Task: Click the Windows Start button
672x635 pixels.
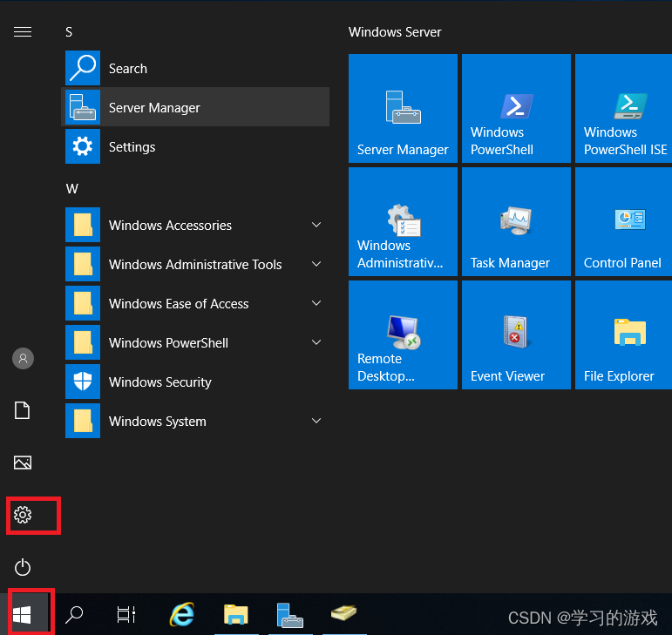Action: [x=23, y=616]
